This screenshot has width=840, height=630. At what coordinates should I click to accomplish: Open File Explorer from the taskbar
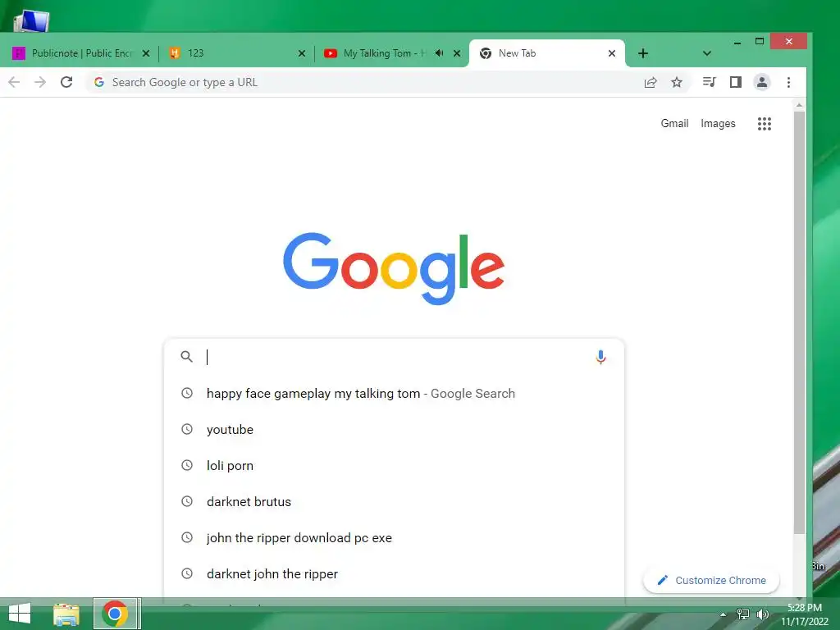click(66, 614)
